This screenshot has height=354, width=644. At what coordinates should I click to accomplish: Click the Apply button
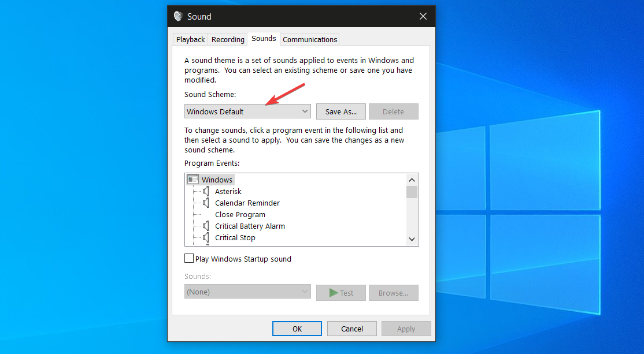406,329
